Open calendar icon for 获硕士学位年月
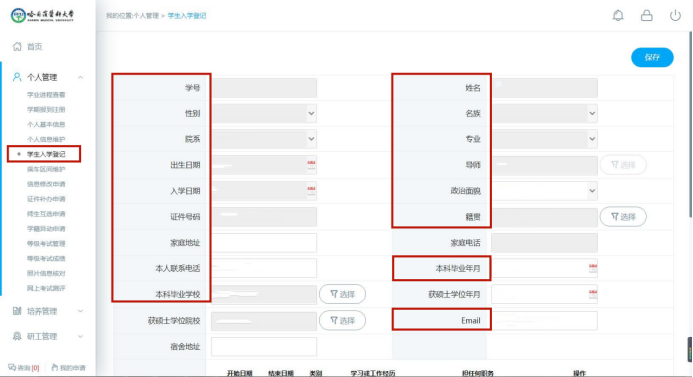Screen dimensions: 693x377 [x=593, y=294]
